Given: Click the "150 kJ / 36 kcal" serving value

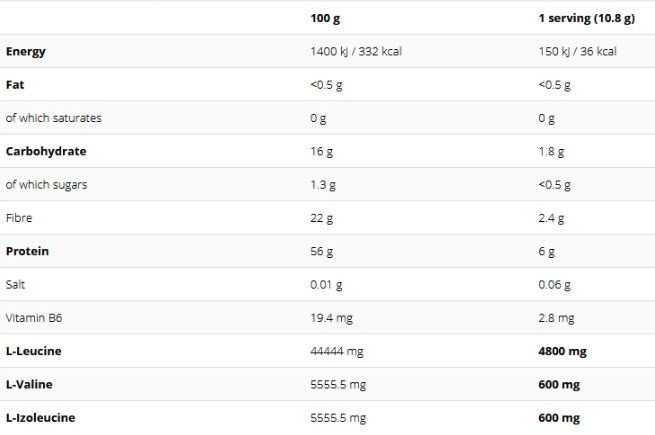Looking at the screenshot, I should point(577,51).
